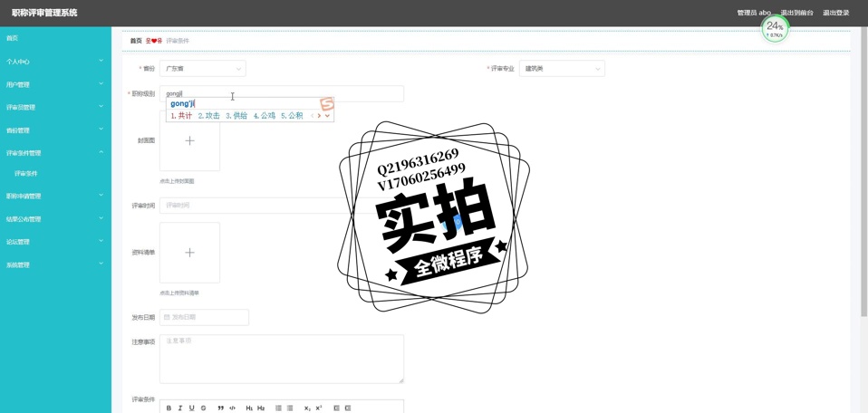This screenshot has width=868, height=413.
Task: Decrease indent in editor toolbar
Action: click(336, 408)
